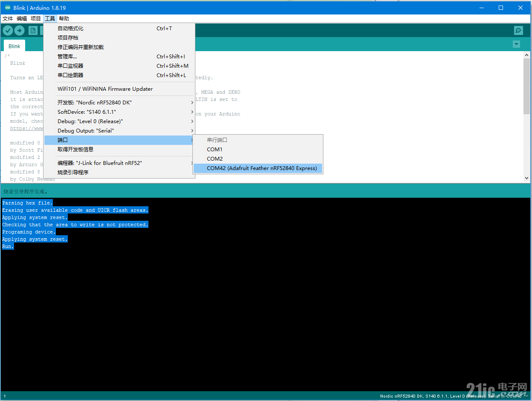This screenshot has width=532, height=401.
Task: Click 'Checking that the area' console line
Action: point(75,225)
